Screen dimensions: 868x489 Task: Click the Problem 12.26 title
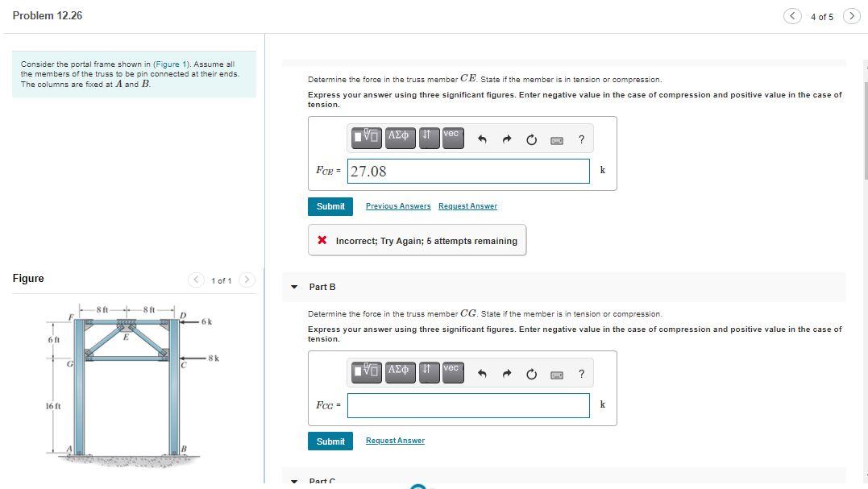tap(48, 15)
